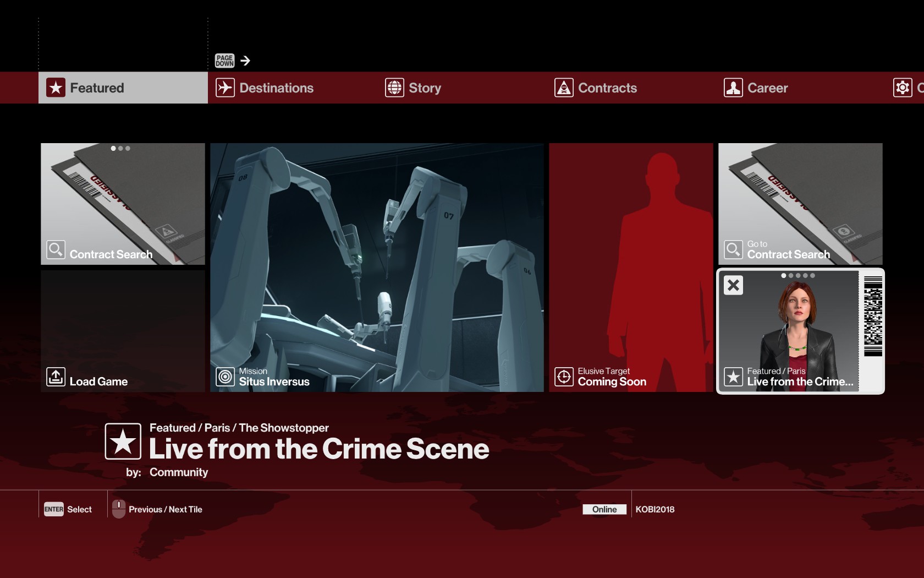
Task: Click star icon on Live from the Crime tile
Action: 733,377
